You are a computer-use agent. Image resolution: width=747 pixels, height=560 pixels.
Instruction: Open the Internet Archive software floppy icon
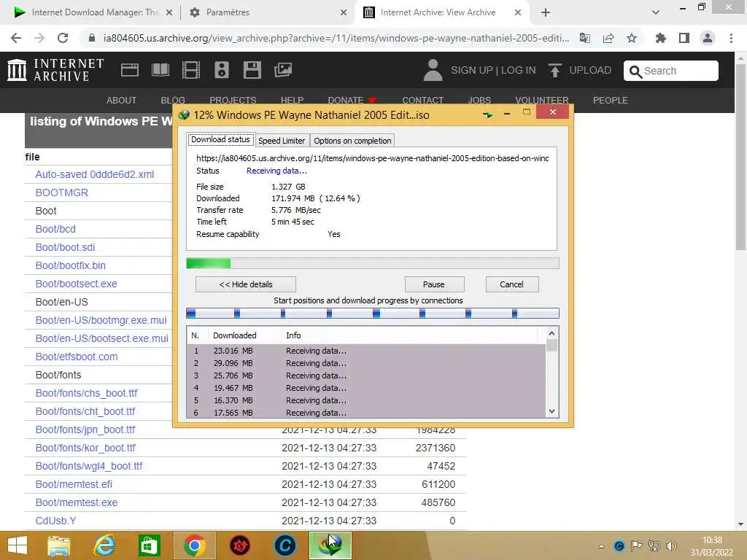click(252, 70)
